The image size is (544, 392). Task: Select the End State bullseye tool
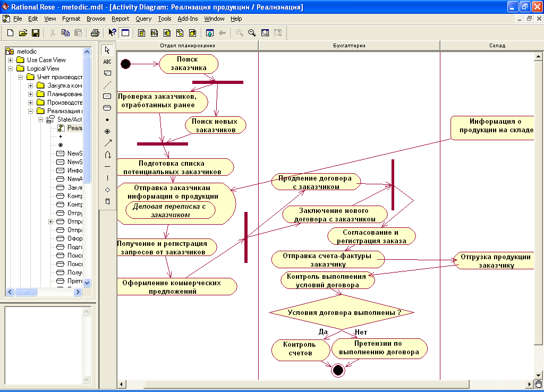(107, 132)
